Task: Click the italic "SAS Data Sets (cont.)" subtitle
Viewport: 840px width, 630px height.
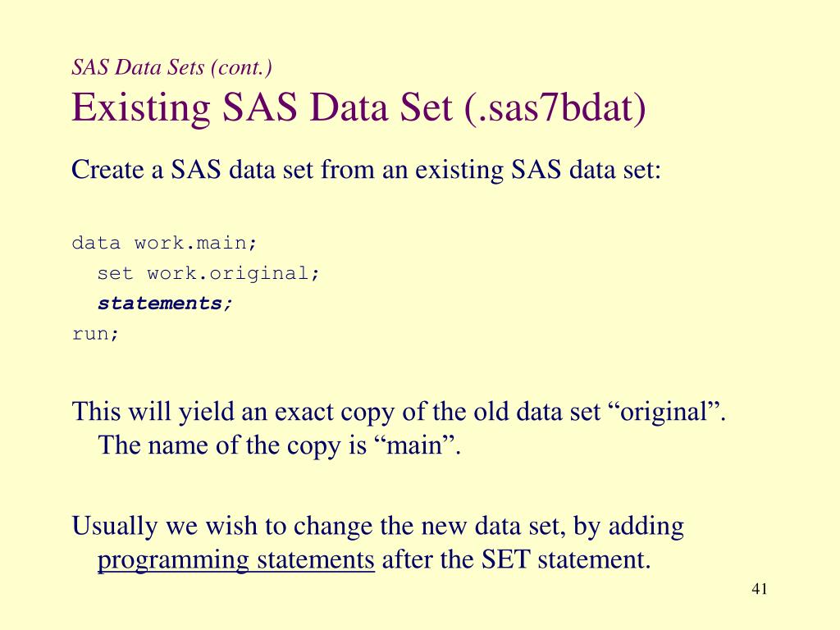Action: point(172,66)
